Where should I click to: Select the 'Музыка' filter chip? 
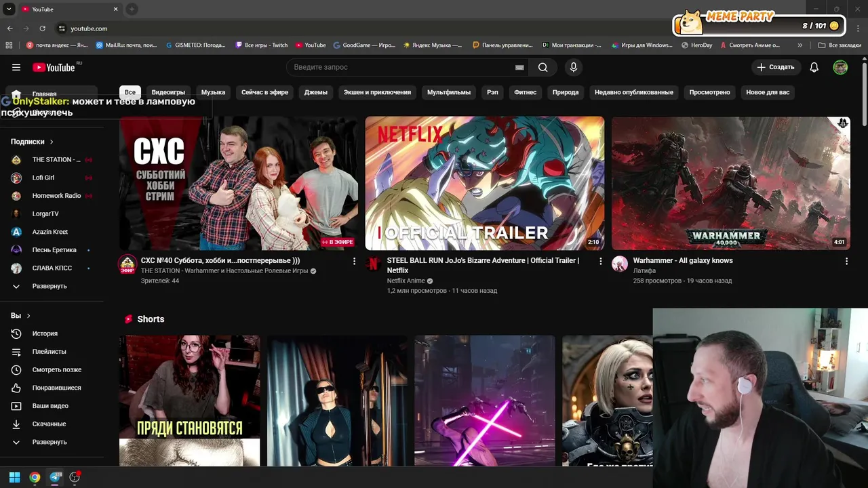point(213,92)
